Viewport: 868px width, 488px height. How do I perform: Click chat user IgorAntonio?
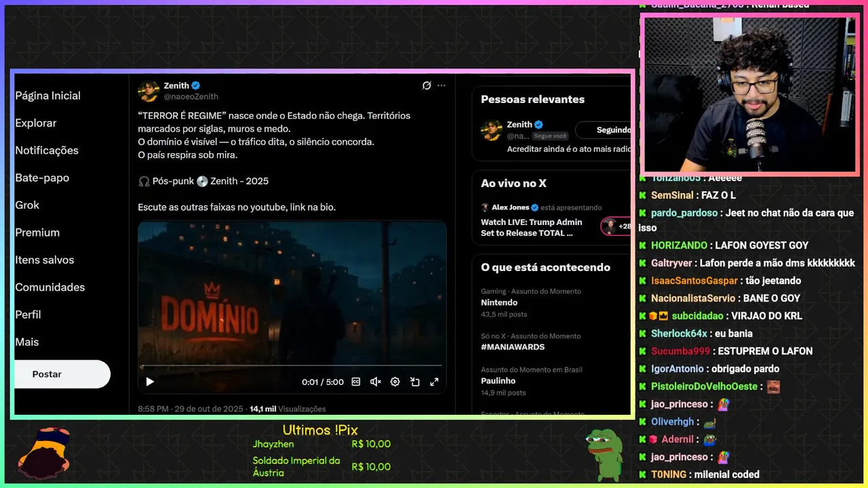pos(677,369)
